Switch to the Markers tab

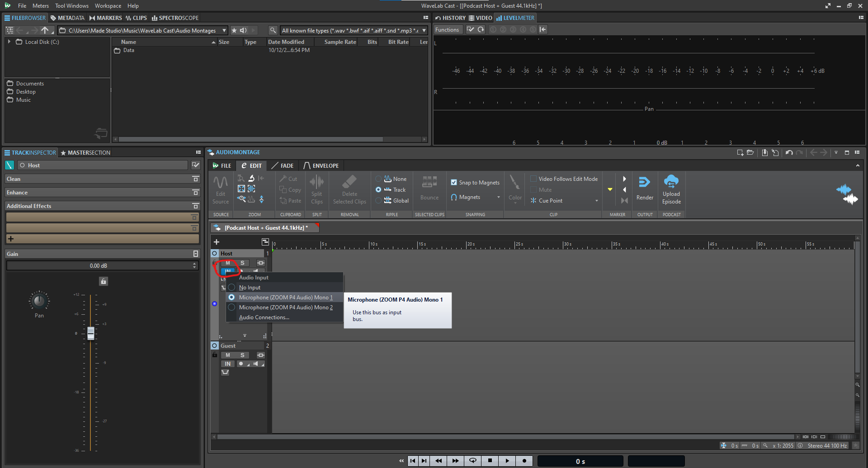(x=105, y=18)
